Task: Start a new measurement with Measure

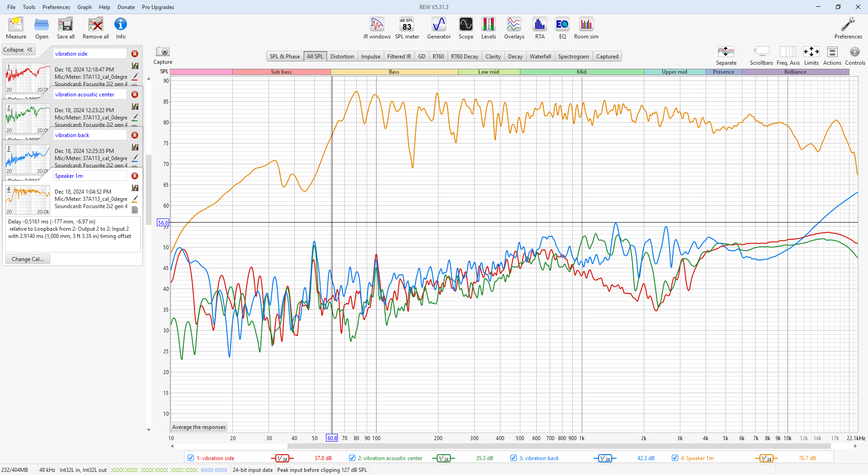Action: [x=16, y=28]
